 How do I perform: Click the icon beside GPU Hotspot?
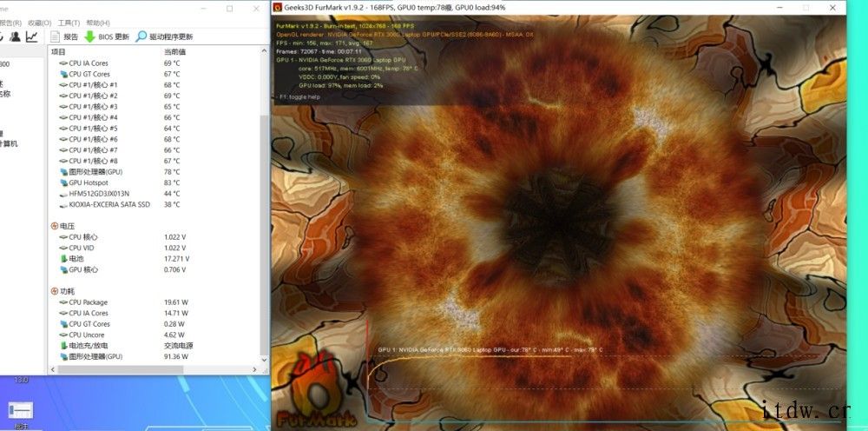pos(63,182)
